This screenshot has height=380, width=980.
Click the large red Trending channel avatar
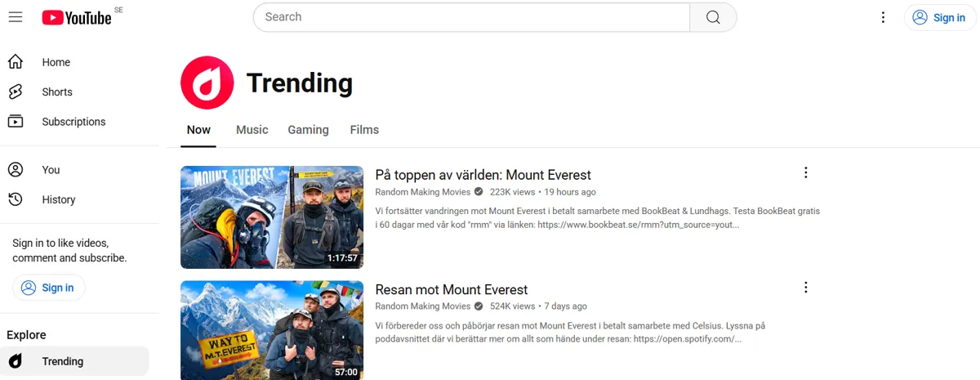click(207, 83)
